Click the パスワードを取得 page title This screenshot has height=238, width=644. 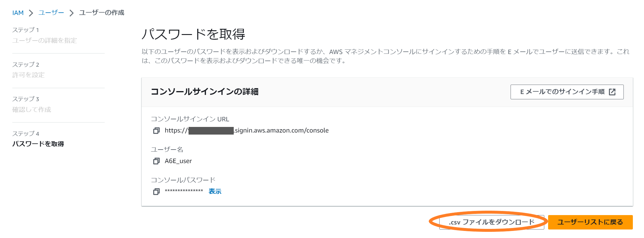(x=193, y=34)
